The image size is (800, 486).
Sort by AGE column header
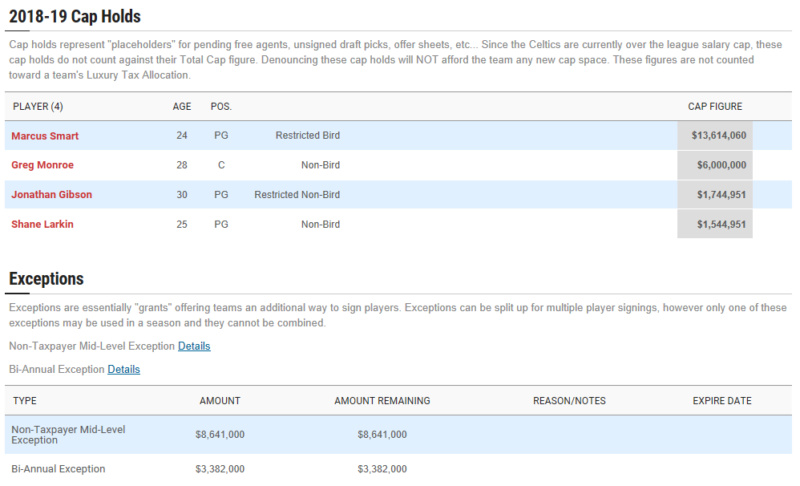pyautogui.click(x=182, y=107)
